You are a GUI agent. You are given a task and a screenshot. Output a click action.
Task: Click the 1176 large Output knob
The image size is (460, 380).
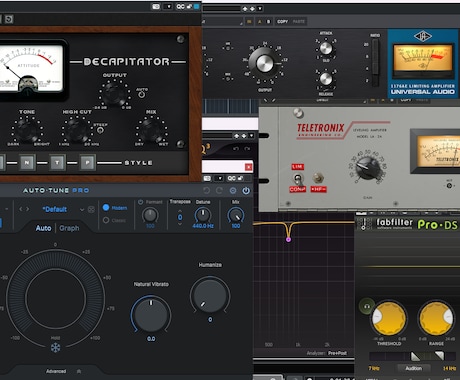point(265,63)
